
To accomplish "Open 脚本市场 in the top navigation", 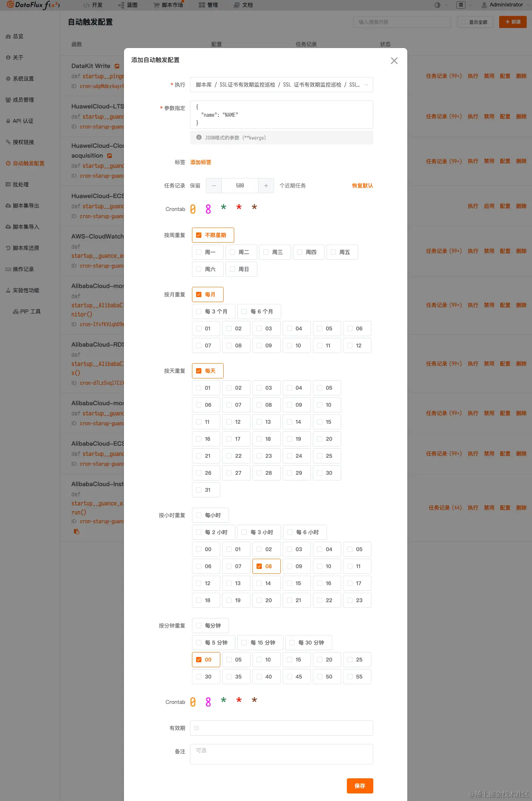I will click(x=168, y=5).
